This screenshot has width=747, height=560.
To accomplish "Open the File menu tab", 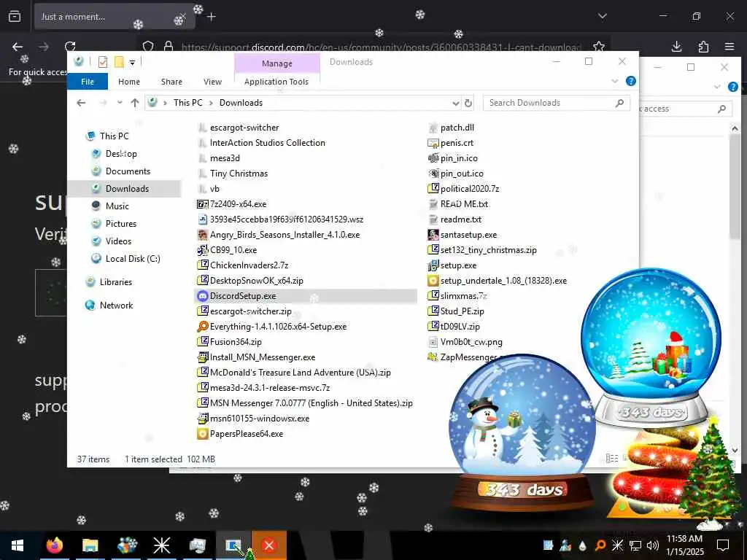I will click(x=88, y=82).
